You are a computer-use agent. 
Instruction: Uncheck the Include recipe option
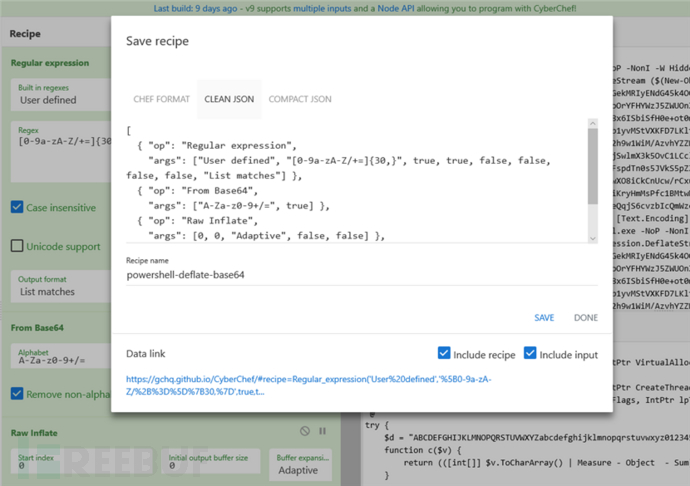click(444, 353)
